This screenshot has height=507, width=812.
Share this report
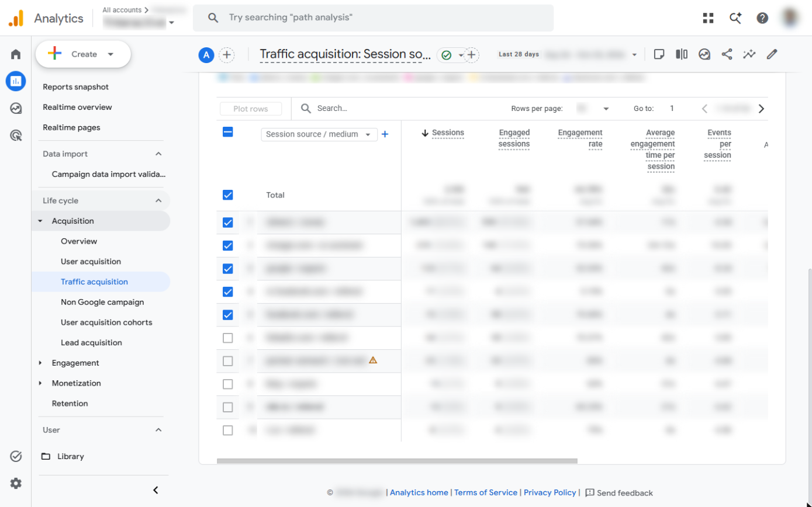(727, 54)
